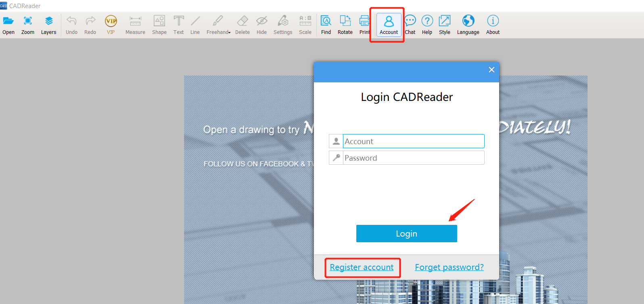The image size is (644, 304).
Task: Rotate the drawing view
Action: coord(345,25)
